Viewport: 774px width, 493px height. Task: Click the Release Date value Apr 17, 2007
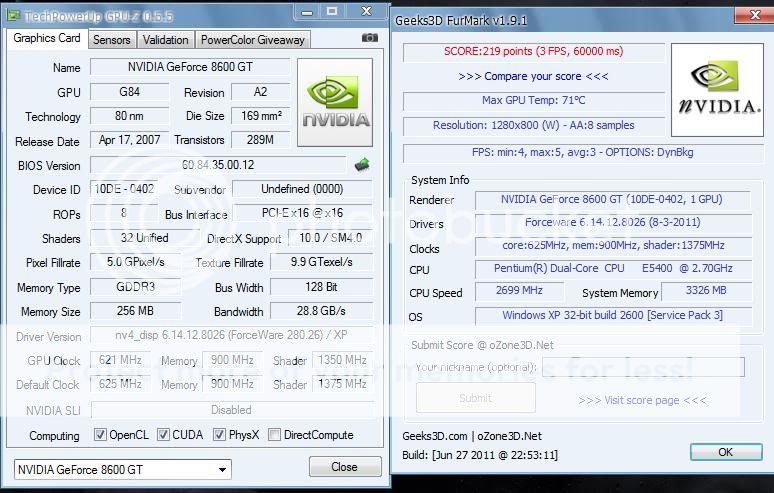[129, 140]
